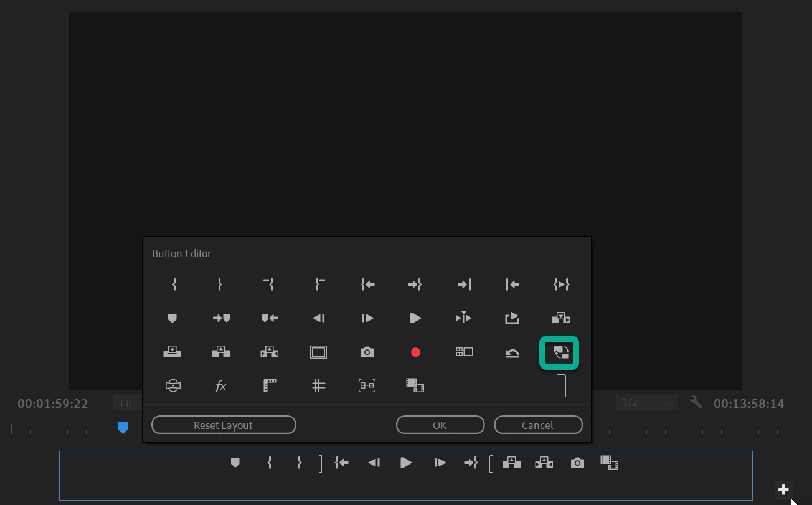Select the Go to Next Edit Point icon
Screen dimensions: 812x505
464,285
